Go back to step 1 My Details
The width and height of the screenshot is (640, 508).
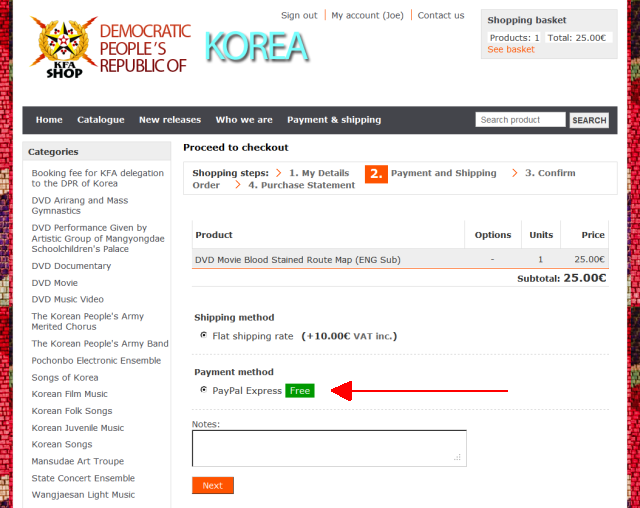pyautogui.click(x=319, y=173)
